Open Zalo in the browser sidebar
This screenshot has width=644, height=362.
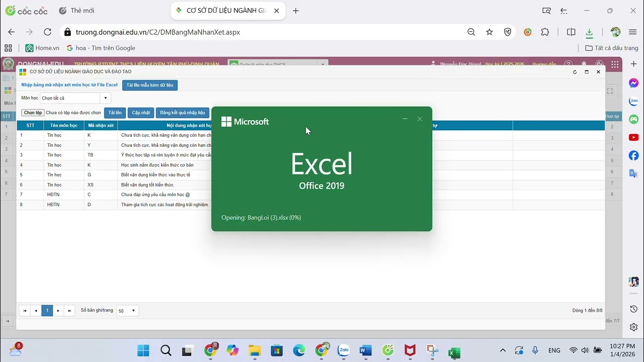tap(633, 101)
